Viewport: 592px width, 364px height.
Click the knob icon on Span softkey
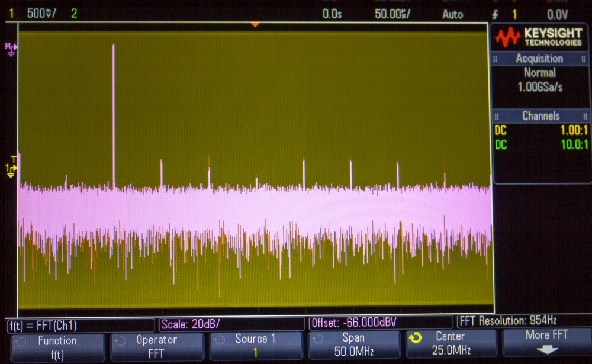[x=318, y=339]
